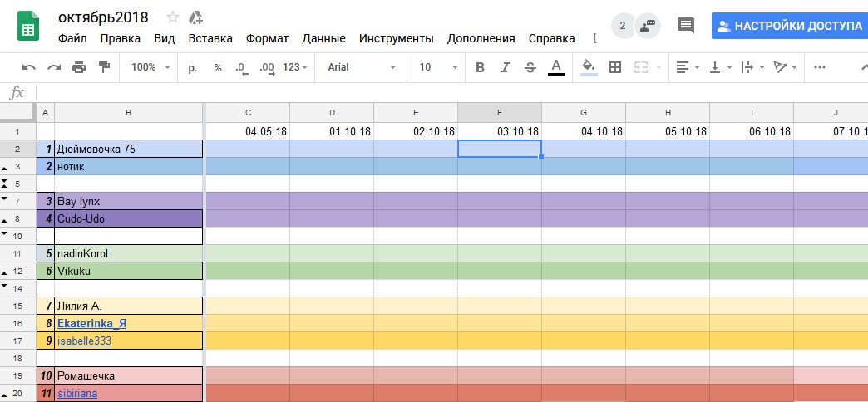
Task: Expand hidden rows using arrow at row 14
Action: 5,287
